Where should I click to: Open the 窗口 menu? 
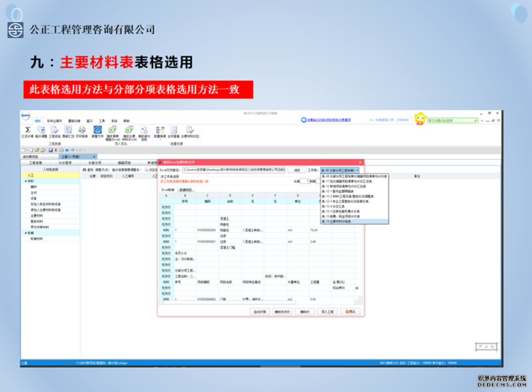(x=90, y=121)
